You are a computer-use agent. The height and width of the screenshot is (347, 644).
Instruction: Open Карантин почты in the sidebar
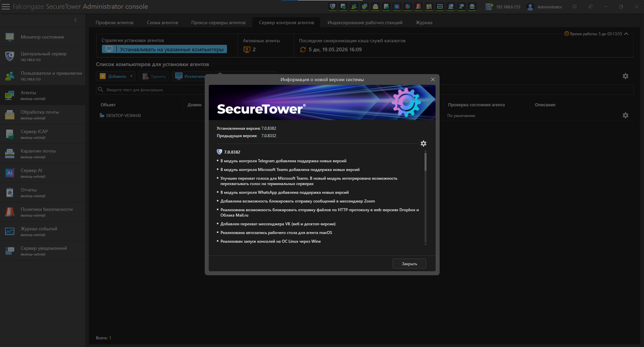pos(43,154)
